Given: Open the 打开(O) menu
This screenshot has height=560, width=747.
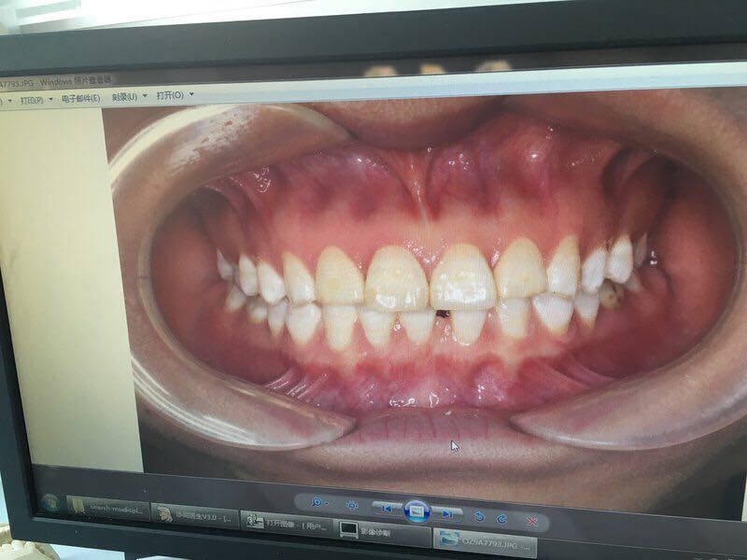Looking at the screenshot, I should 170,95.
